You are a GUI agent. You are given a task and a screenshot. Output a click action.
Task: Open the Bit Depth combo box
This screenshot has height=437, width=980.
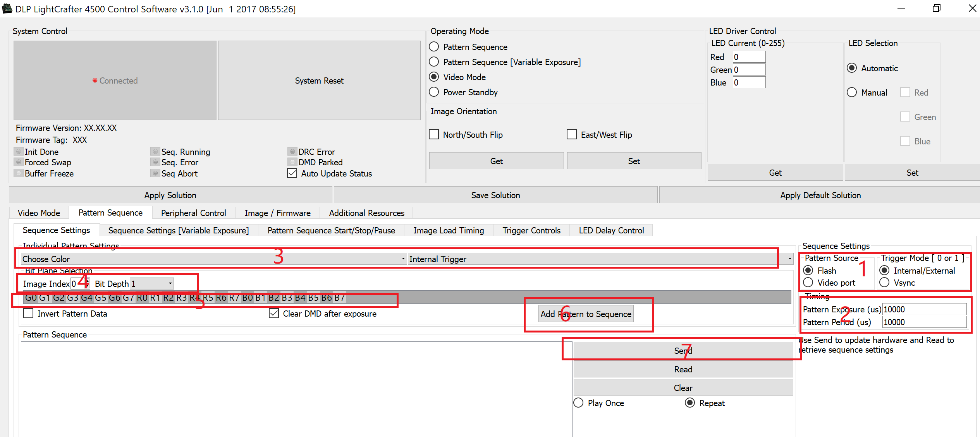pos(152,284)
